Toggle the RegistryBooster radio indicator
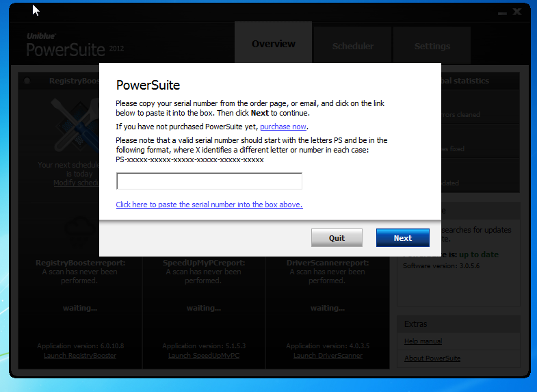This screenshot has height=392, width=537. pos(27,81)
